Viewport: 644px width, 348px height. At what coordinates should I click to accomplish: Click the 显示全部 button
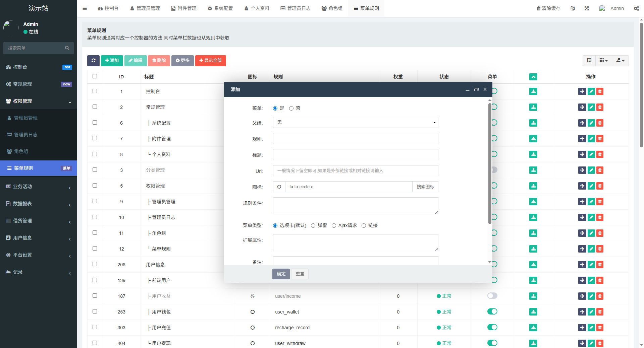point(210,61)
